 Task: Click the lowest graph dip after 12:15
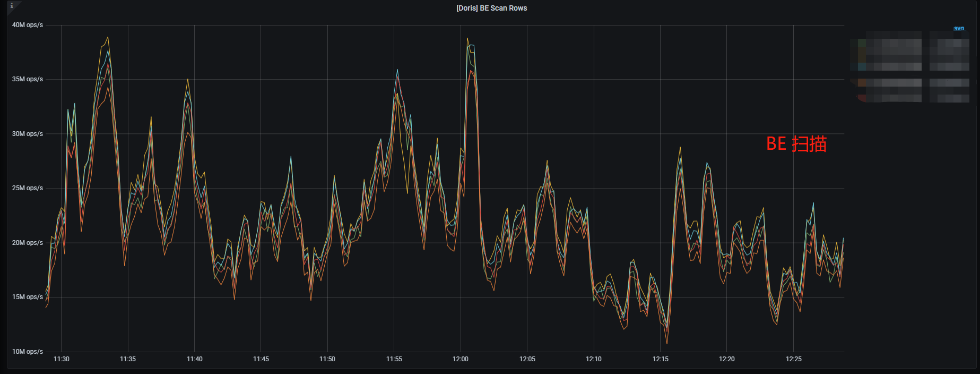[667, 343]
